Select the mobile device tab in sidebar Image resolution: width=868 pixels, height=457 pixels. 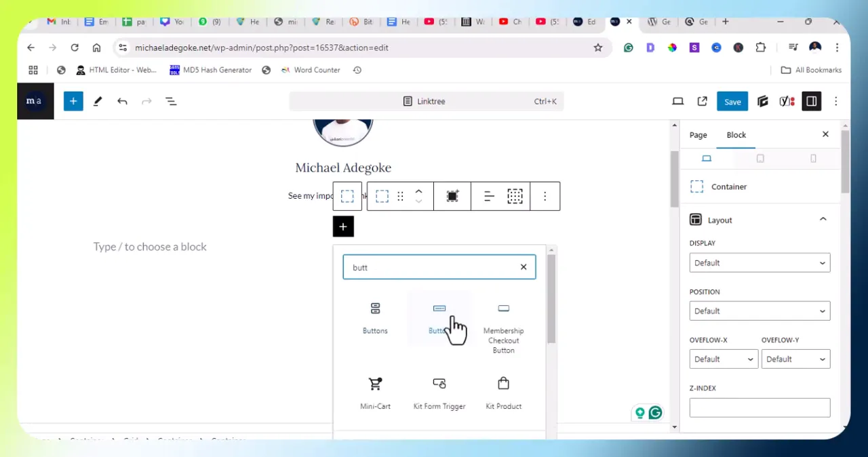pos(813,159)
